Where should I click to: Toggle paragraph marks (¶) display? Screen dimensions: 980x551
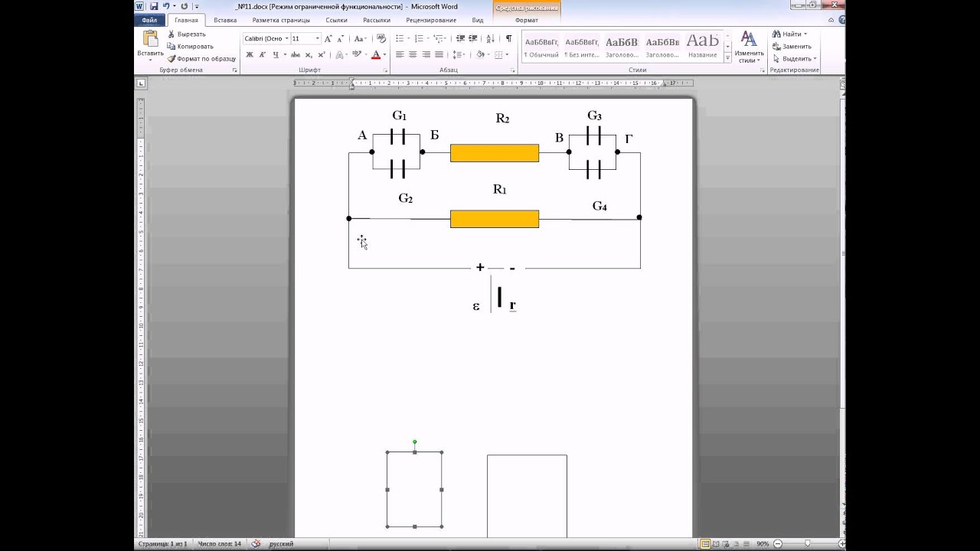point(508,38)
